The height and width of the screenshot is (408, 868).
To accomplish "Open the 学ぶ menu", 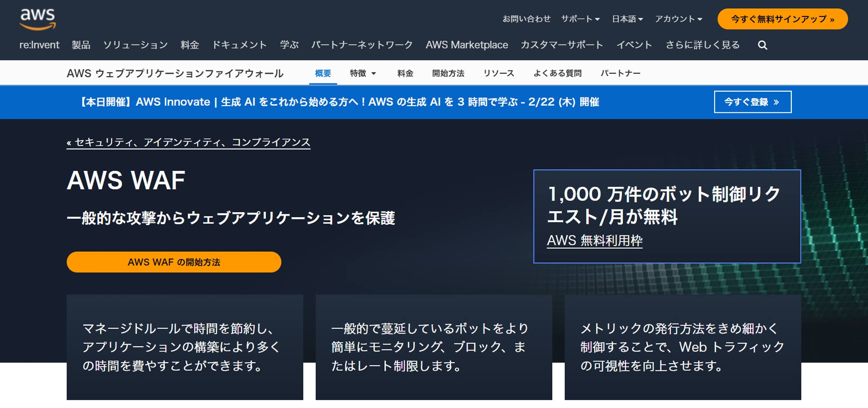I will (289, 45).
